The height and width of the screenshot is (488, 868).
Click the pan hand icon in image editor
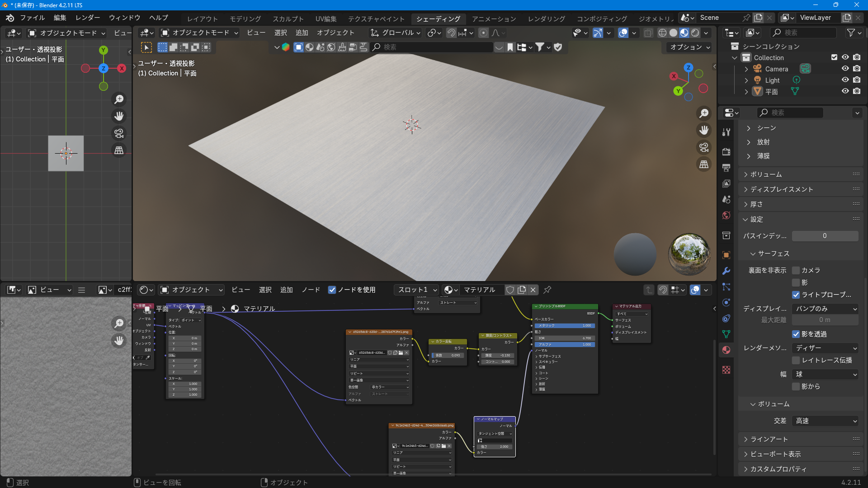click(x=119, y=340)
